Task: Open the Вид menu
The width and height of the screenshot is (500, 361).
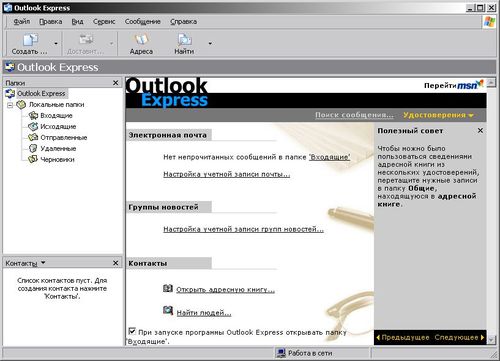Action: pyautogui.click(x=77, y=22)
